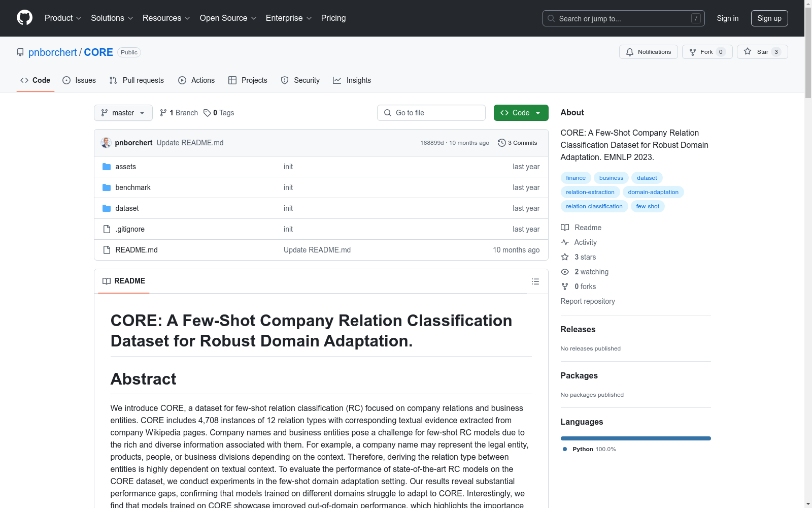Click the star icon beside 3 stars
812x508 pixels.
coord(565,257)
